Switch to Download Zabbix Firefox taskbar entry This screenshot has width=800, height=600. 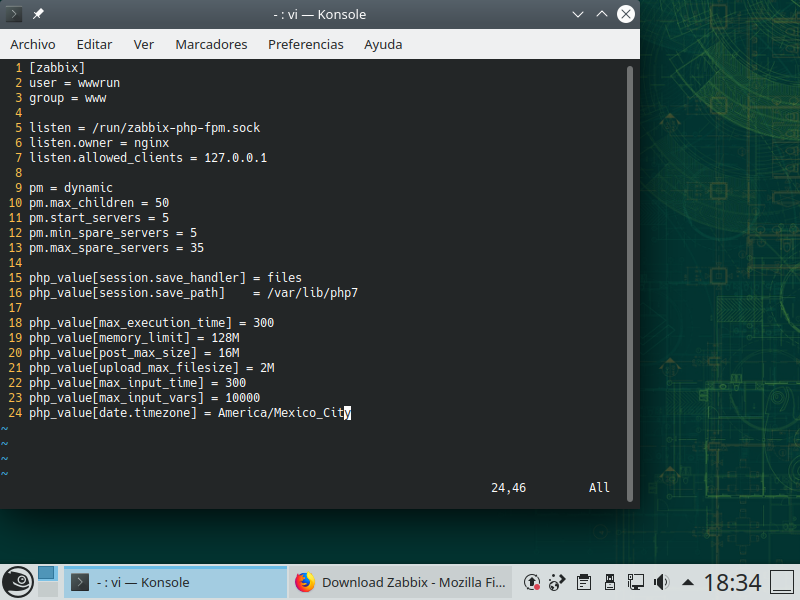400,582
